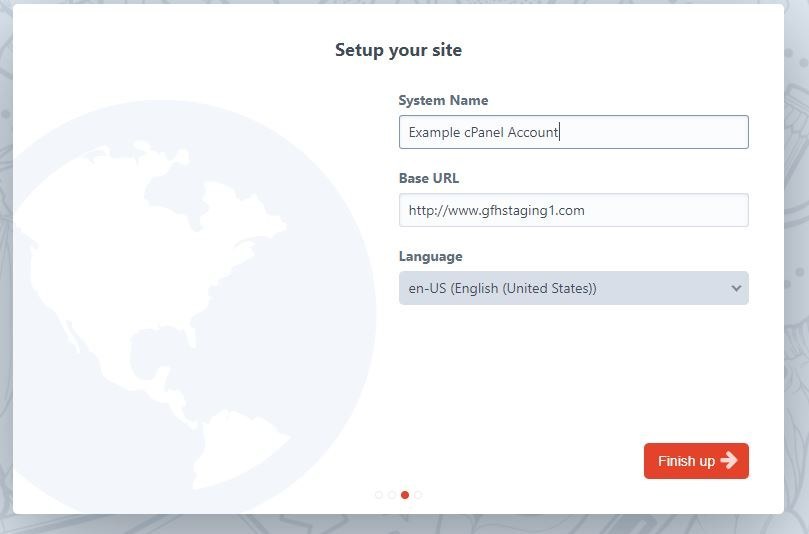This screenshot has height=534, width=809.
Task: Click the Language field label
Action: (431, 256)
